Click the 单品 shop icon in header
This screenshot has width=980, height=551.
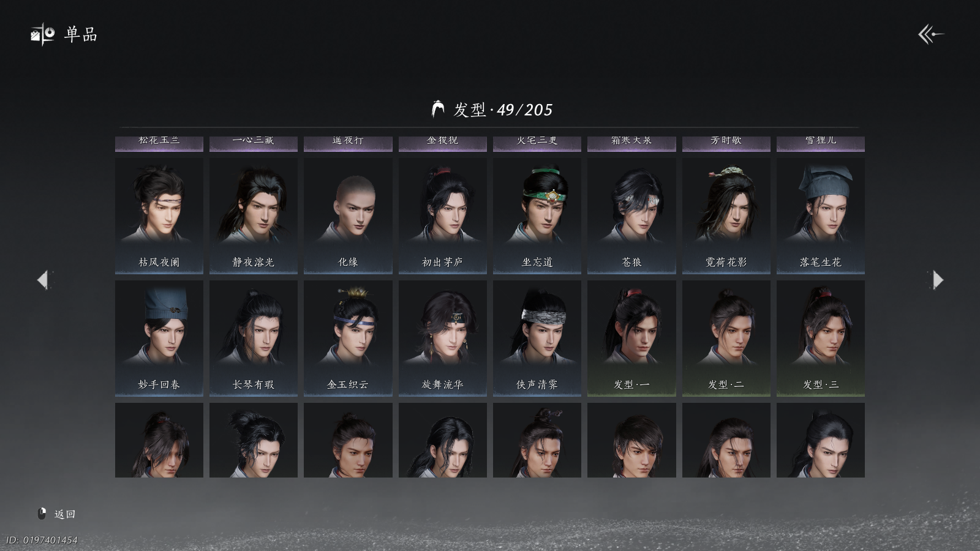point(43,34)
